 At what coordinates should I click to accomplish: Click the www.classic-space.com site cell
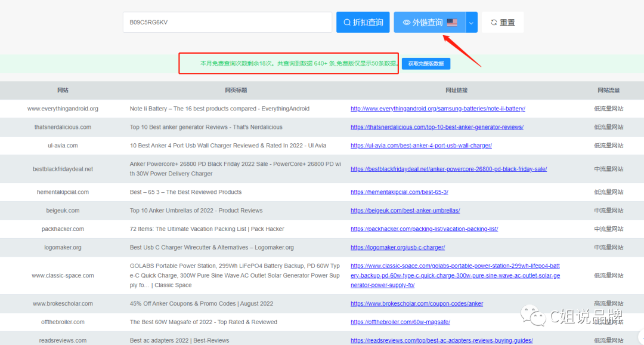[63, 276]
